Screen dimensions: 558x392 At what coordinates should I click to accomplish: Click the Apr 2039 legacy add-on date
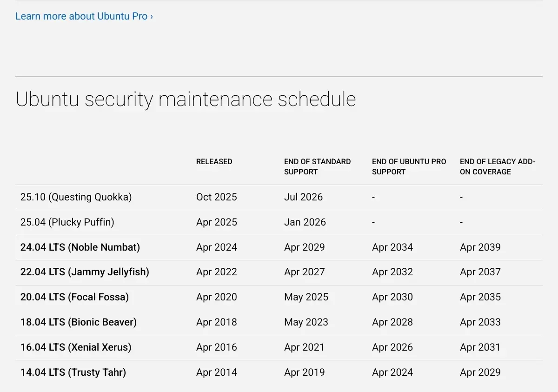tap(480, 247)
